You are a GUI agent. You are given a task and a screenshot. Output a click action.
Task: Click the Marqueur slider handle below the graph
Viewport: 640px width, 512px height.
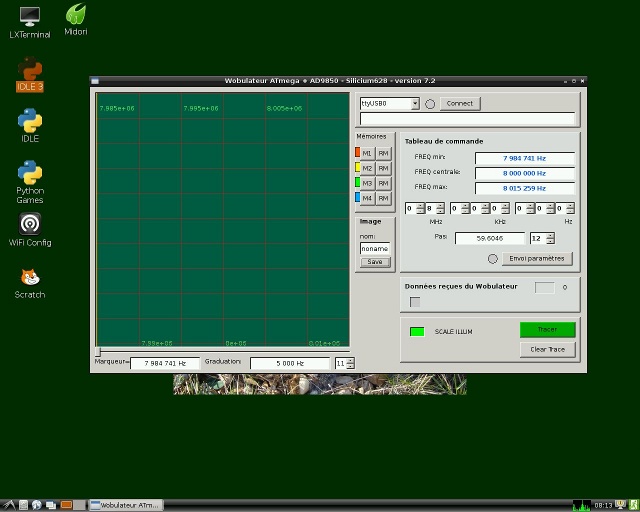[x=98, y=352]
